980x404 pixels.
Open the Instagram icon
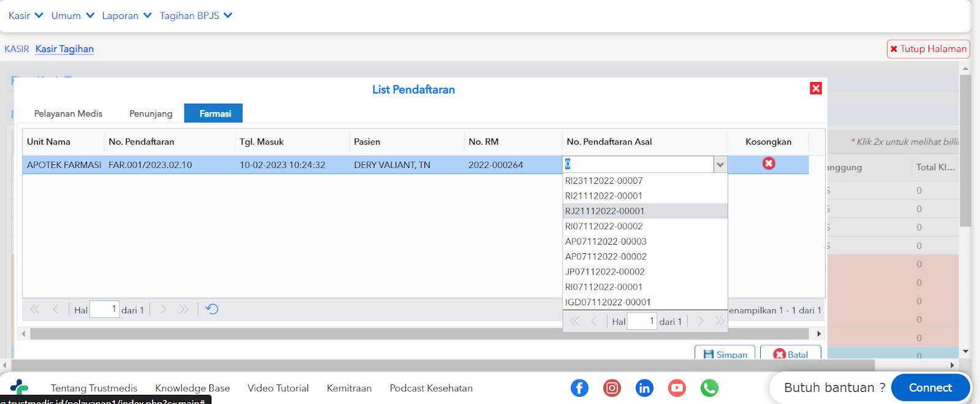click(x=612, y=387)
